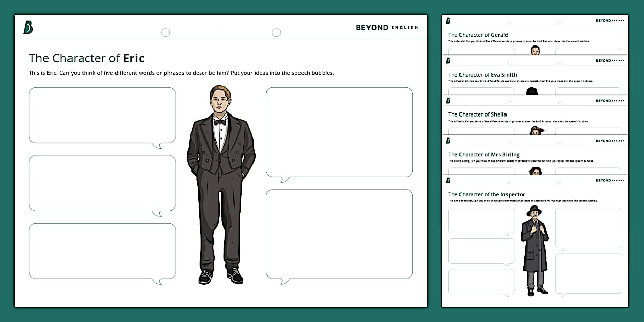Select the top-left speech bubble on Eric's page
Viewport: 644px width, 322px height.
102,115
